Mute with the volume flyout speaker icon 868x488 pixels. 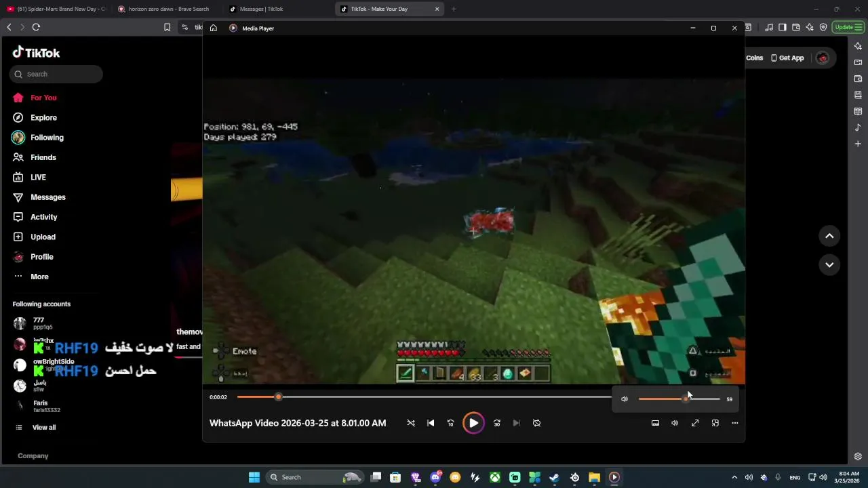click(625, 399)
